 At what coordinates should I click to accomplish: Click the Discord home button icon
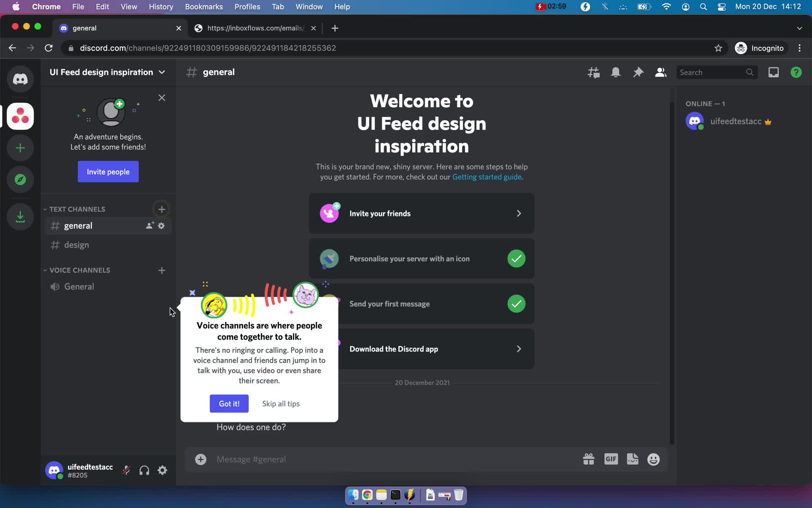point(20,79)
